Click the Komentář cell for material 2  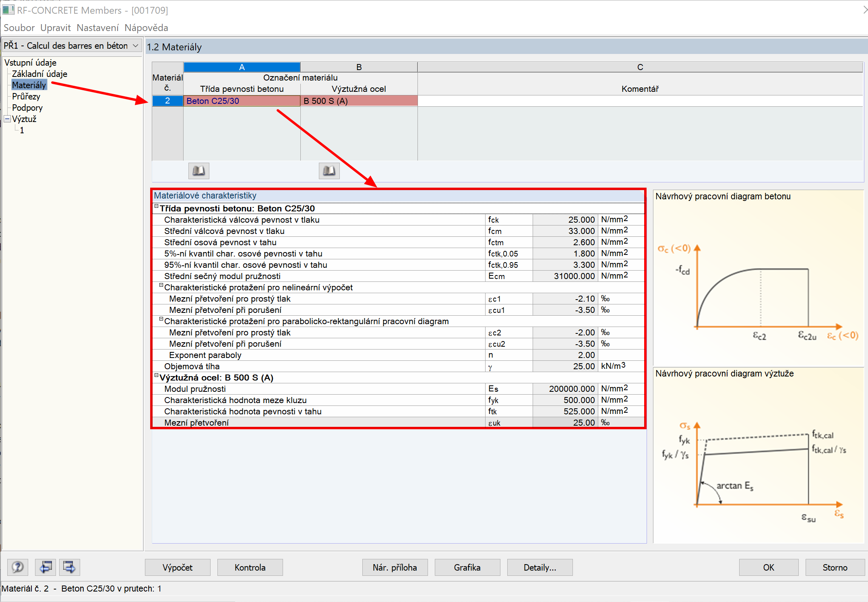tap(639, 101)
